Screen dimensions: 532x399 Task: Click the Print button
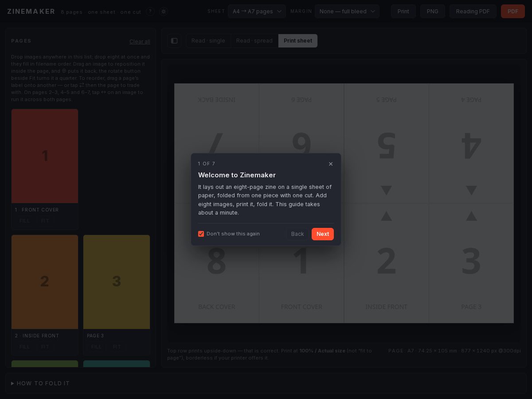tap(403, 12)
